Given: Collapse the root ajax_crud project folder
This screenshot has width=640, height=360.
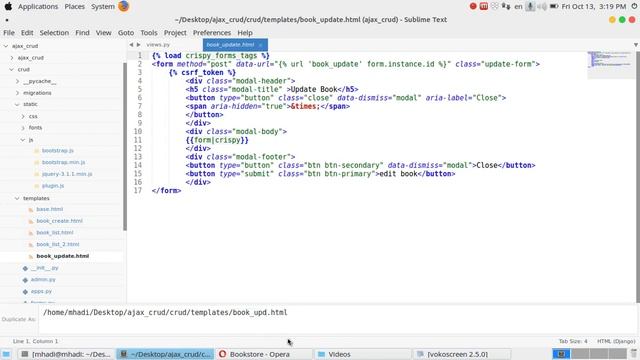Looking at the screenshot, I should click(6, 46).
